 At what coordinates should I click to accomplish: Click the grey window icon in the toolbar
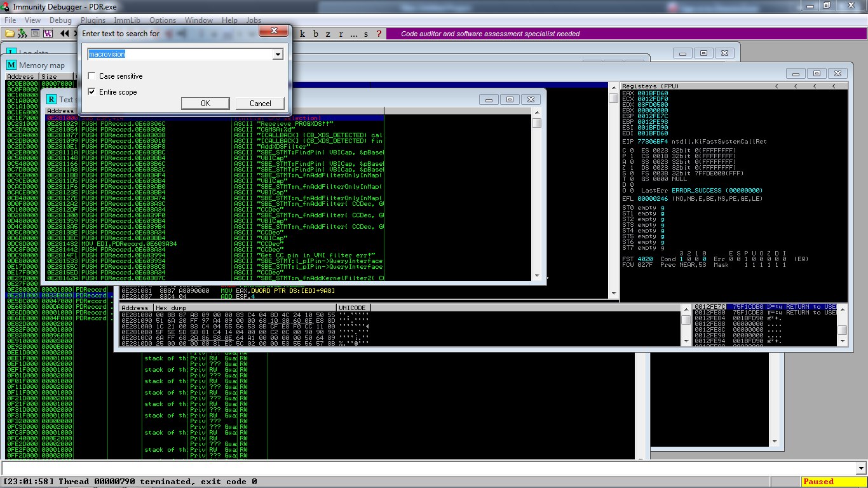[x=35, y=34]
